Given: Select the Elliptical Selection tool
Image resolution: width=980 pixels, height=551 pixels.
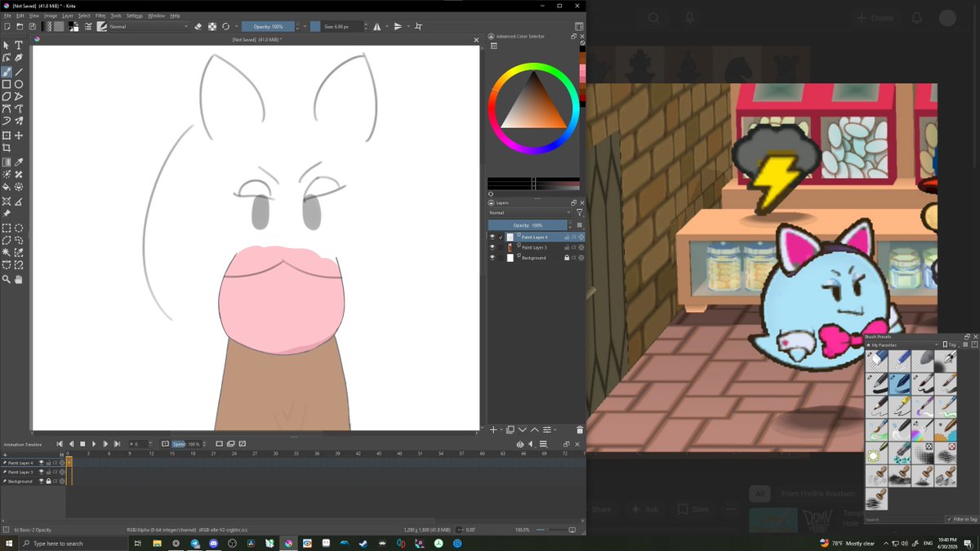Looking at the screenshot, I should [x=19, y=229].
